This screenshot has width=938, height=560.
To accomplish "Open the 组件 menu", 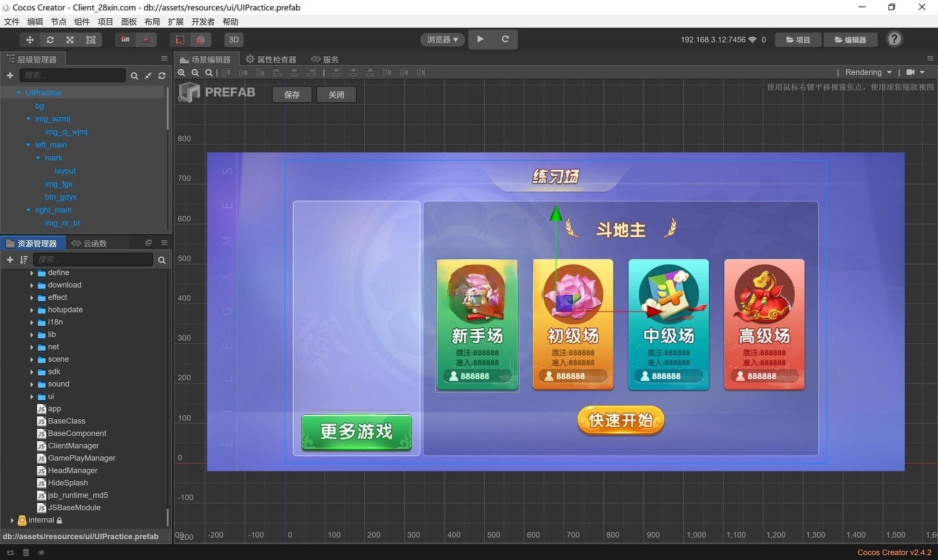I will [x=82, y=21].
